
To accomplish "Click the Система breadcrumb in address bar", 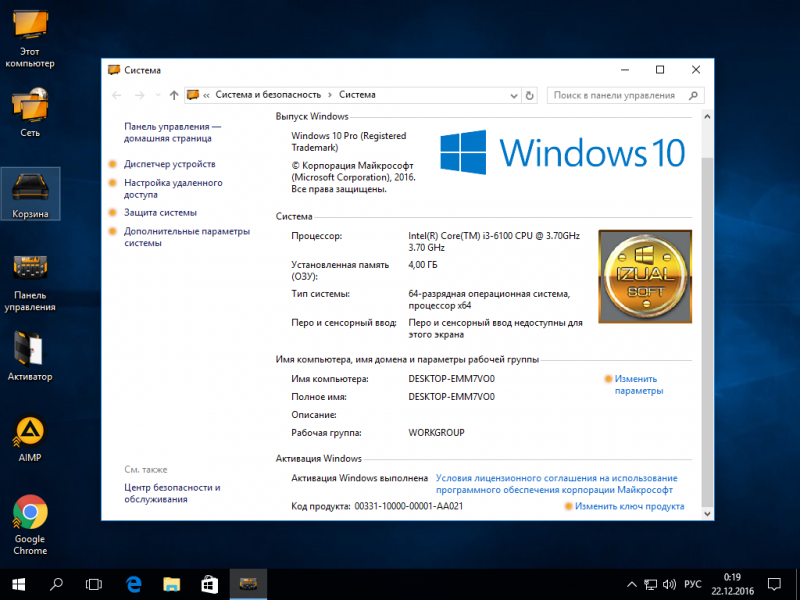I will coord(357,95).
